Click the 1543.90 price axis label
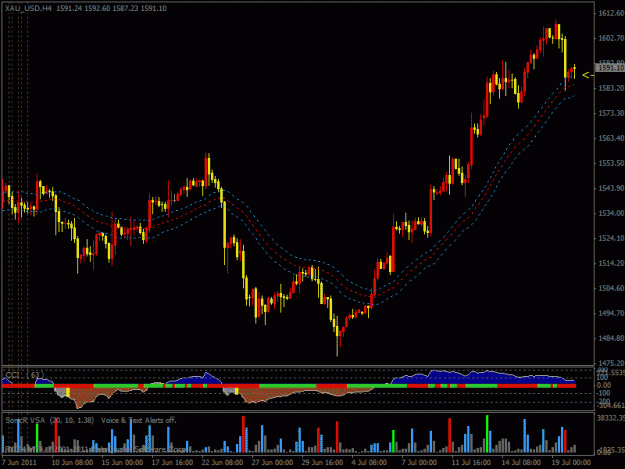The height and width of the screenshot is (469, 625). 611,188
